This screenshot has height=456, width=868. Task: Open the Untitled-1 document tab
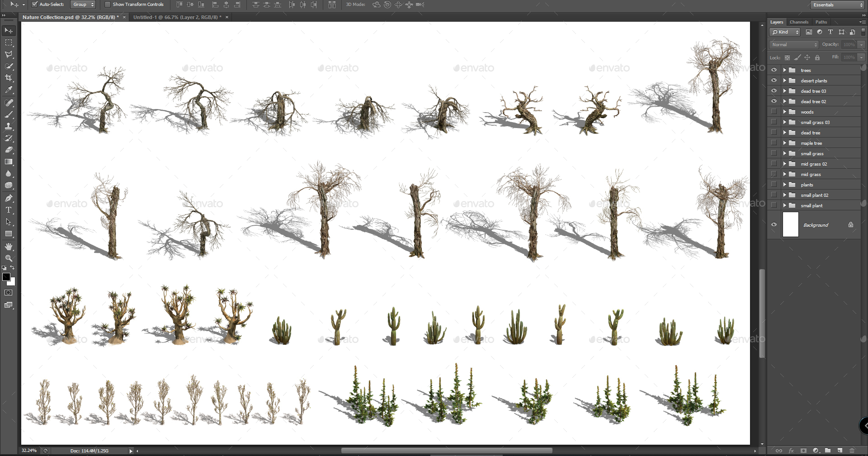(176, 17)
